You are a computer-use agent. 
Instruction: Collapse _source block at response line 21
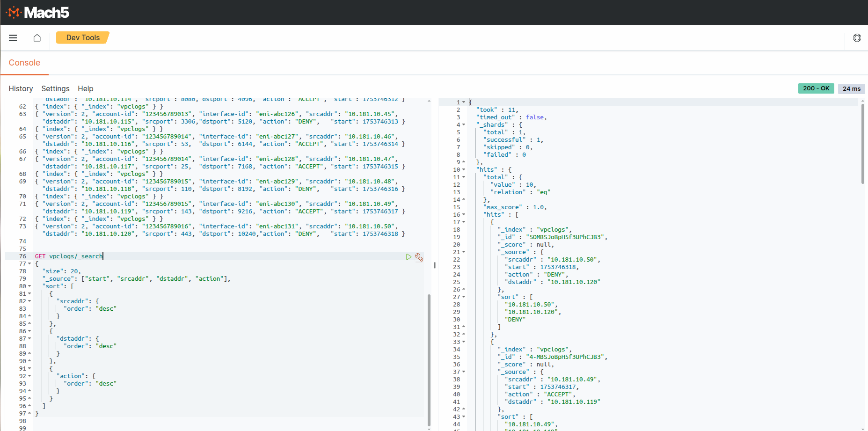point(464,252)
